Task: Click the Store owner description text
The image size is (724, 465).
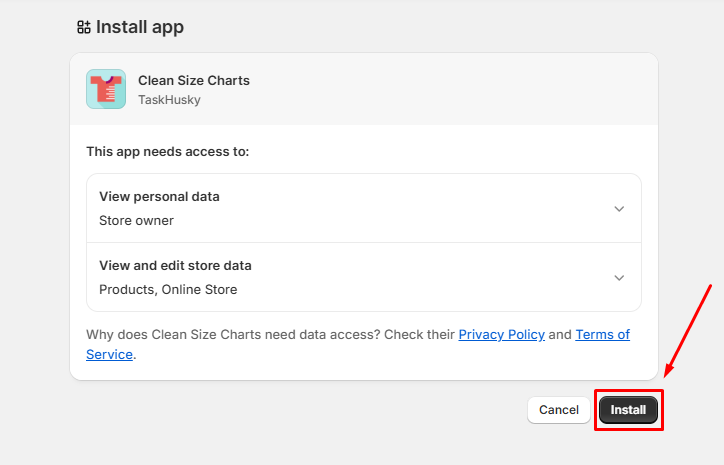Action: coord(136,220)
